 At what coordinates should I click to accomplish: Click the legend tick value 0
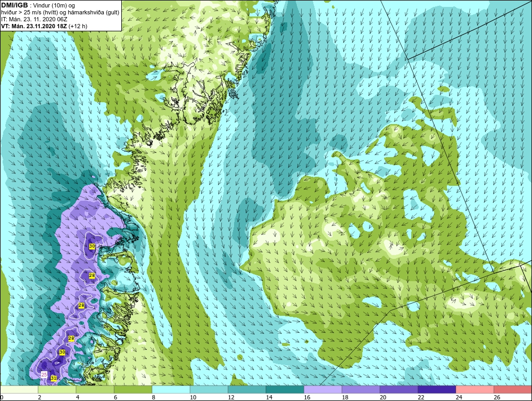[x=2, y=397]
